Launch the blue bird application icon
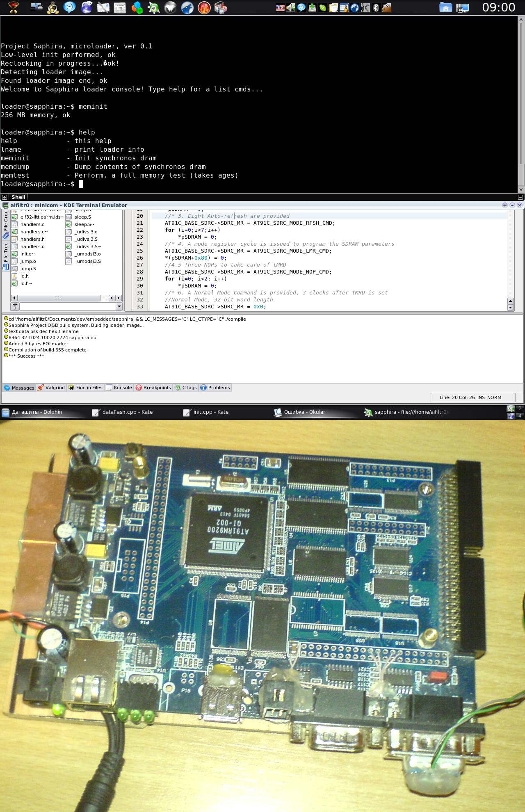This screenshot has height=812, width=525. [187, 7]
